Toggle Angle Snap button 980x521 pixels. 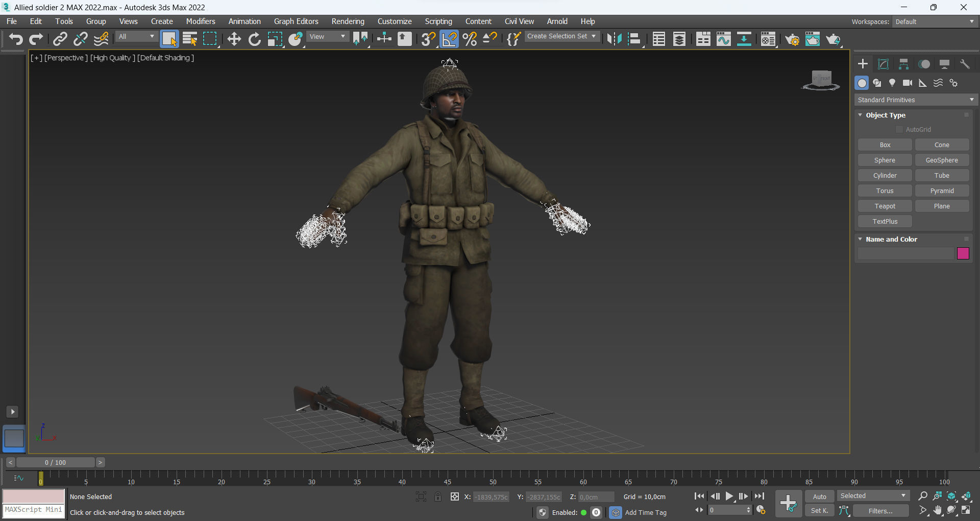[x=449, y=39]
